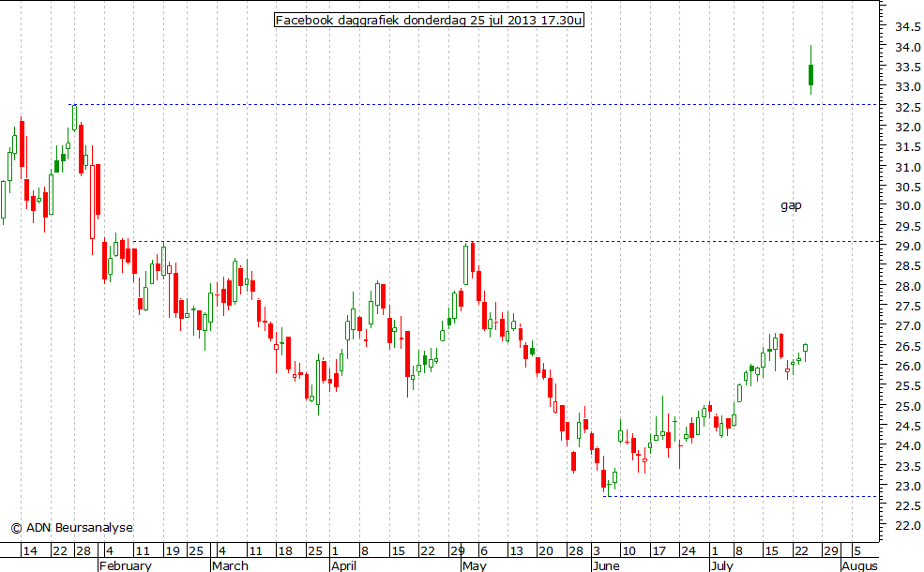Click the 28.0 price label
This screenshot has height=572, width=924.
click(908, 286)
